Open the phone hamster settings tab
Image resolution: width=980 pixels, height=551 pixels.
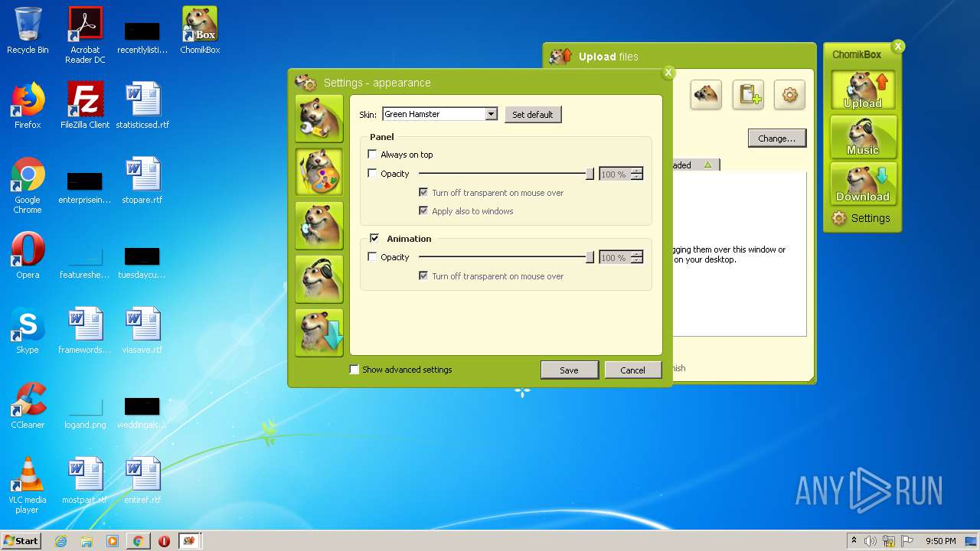[x=319, y=226]
